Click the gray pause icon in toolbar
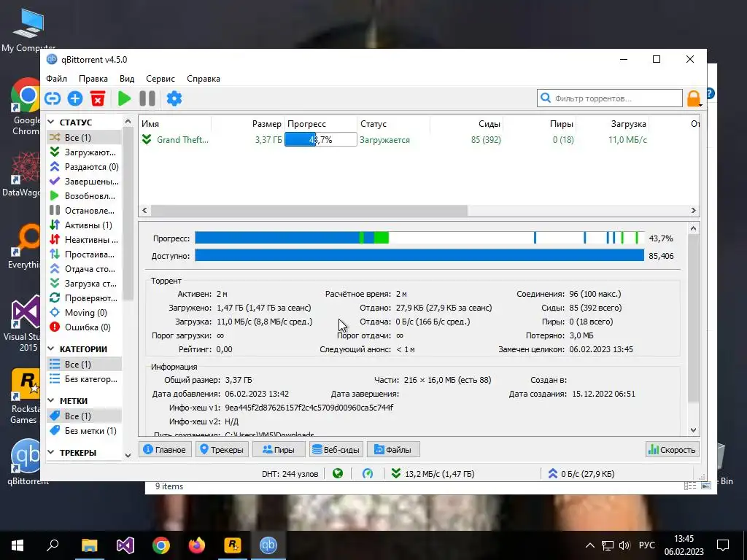The width and height of the screenshot is (747, 560). click(147, 98)
